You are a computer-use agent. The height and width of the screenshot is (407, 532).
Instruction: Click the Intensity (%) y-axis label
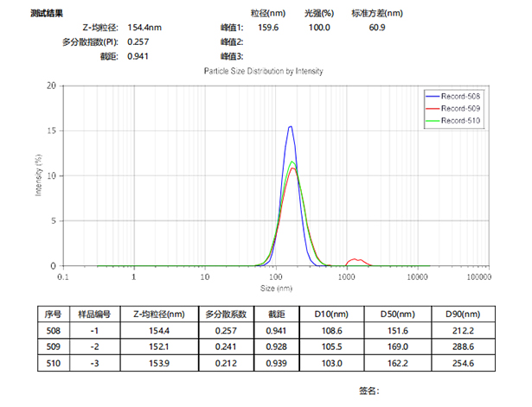click(x=39, y=175)
